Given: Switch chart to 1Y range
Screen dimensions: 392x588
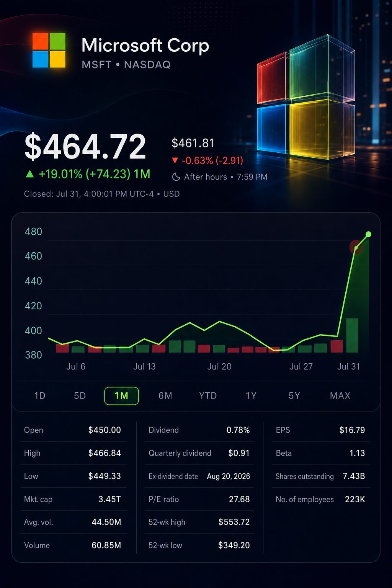Looking at the screenshot, I should coord(251,395).
